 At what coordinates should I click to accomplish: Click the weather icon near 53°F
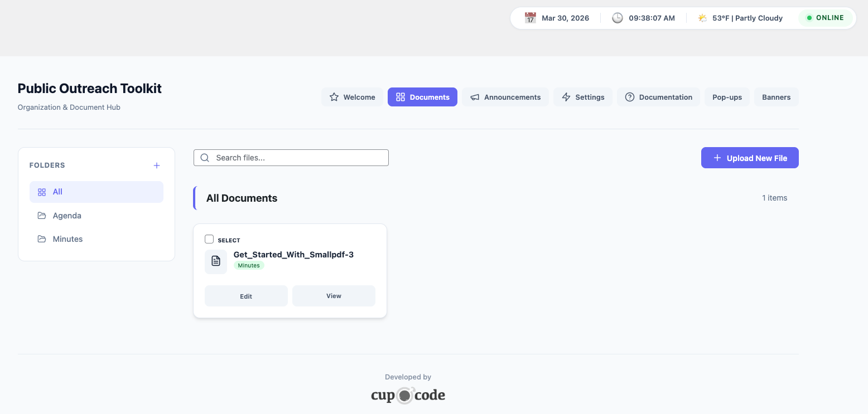702,18
